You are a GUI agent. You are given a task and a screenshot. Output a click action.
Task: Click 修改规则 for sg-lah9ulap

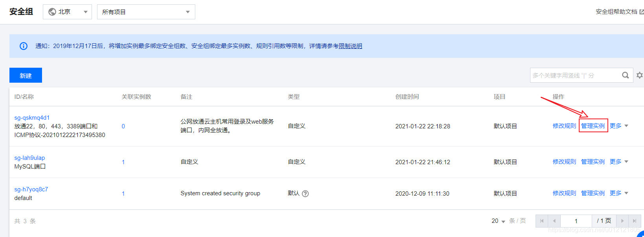pyautogui.click(x=564, y=161)
